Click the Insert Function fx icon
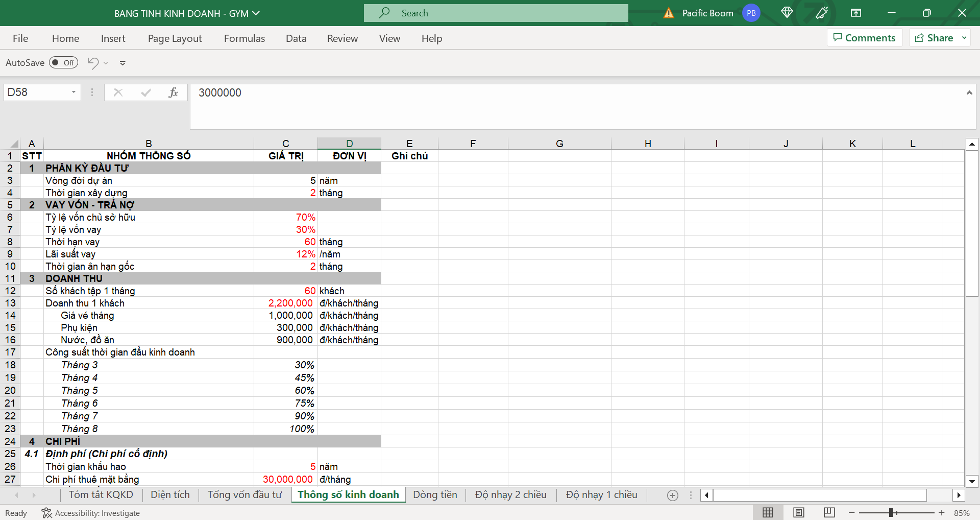The image size is (980, 520). tap(173, 92)
